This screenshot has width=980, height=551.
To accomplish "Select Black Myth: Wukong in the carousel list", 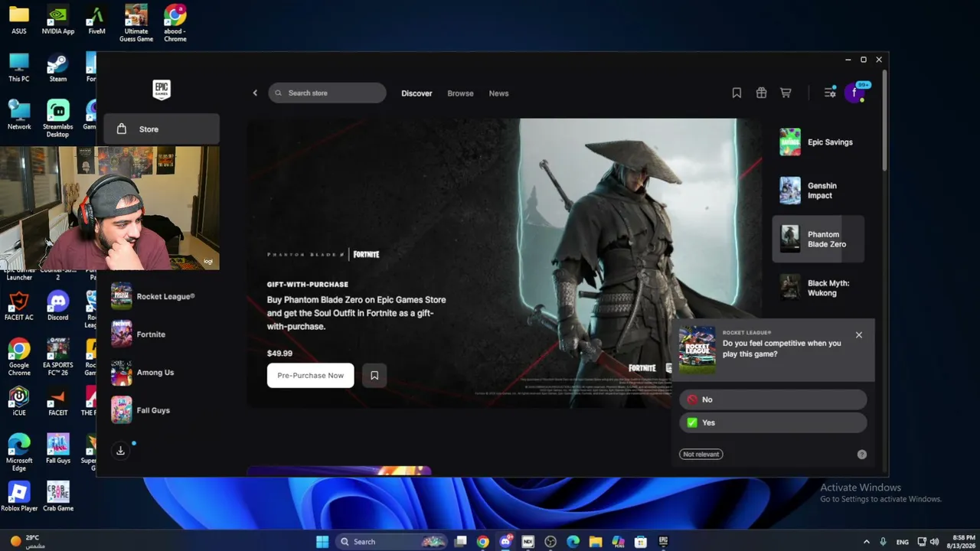I will tap(818, 288).
